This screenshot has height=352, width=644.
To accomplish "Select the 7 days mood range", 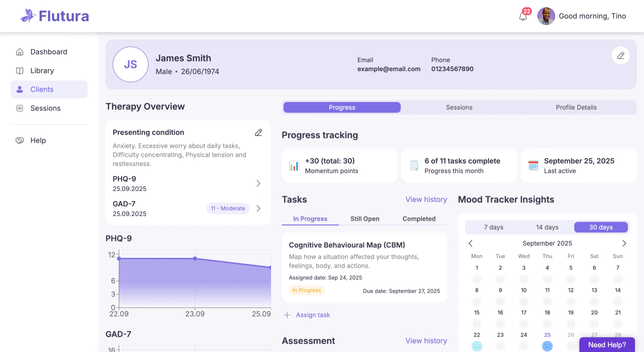I will [493, 227].
